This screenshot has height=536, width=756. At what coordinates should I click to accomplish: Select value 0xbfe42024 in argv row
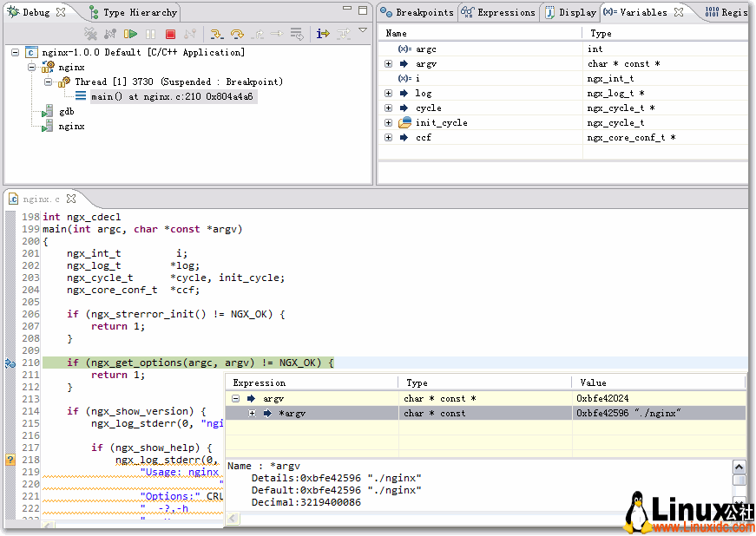click(602, 398)
